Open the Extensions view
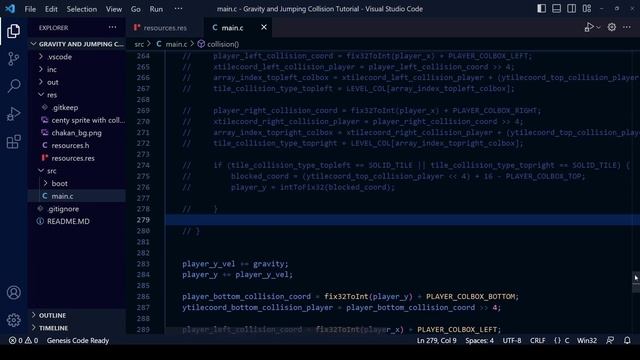The height and width of the screenshot is (360, 640). coord(13,142)
